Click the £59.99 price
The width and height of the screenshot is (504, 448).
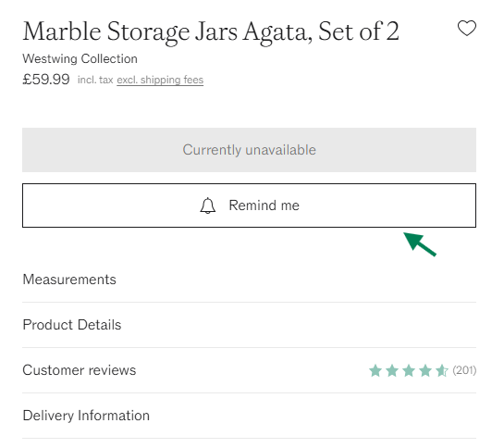click(x=46, y=80)
